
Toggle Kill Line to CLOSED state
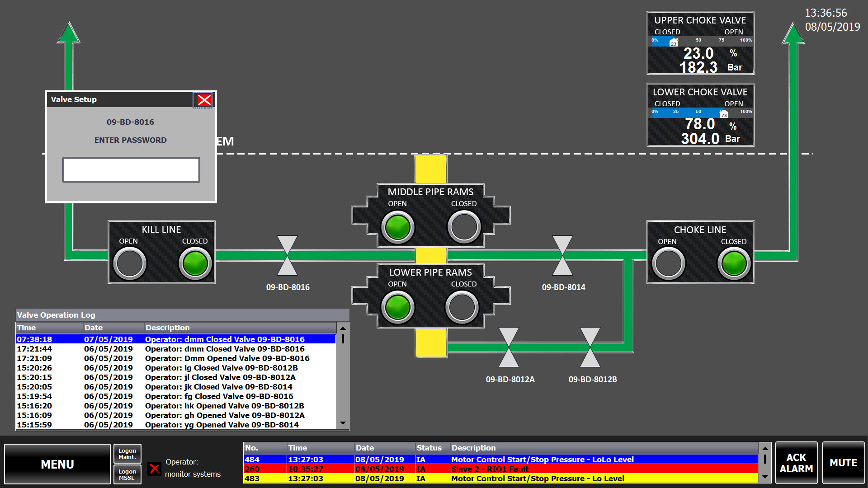(x=194, y=263)
